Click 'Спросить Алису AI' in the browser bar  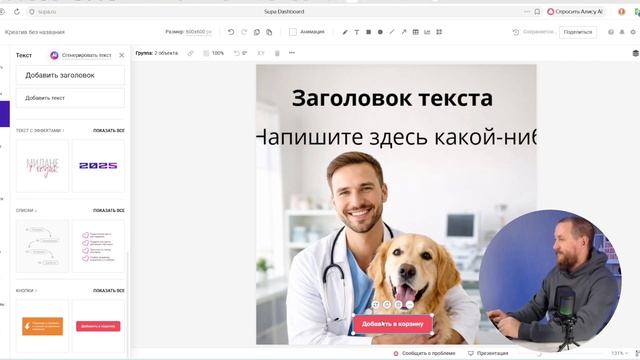click(575, 12)
